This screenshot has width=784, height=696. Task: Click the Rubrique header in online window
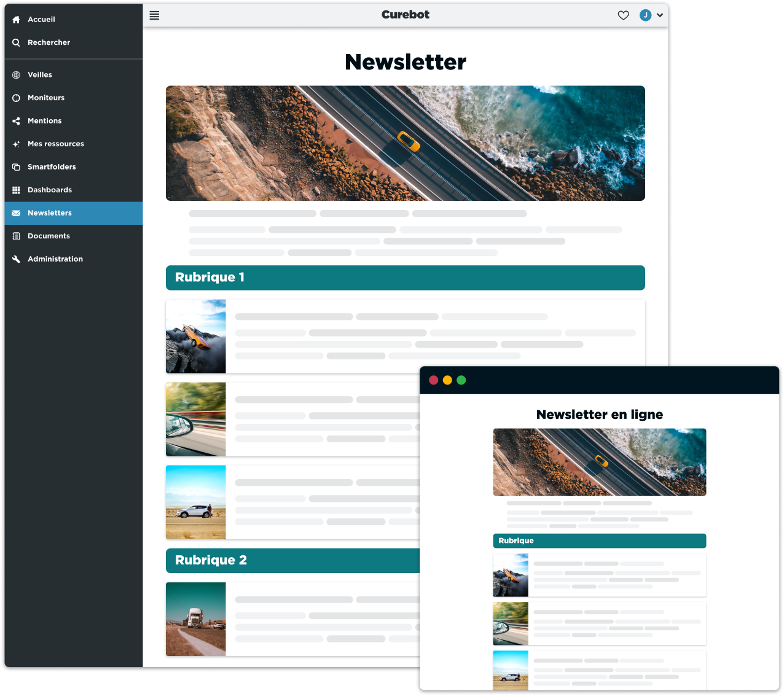[600, 541]
